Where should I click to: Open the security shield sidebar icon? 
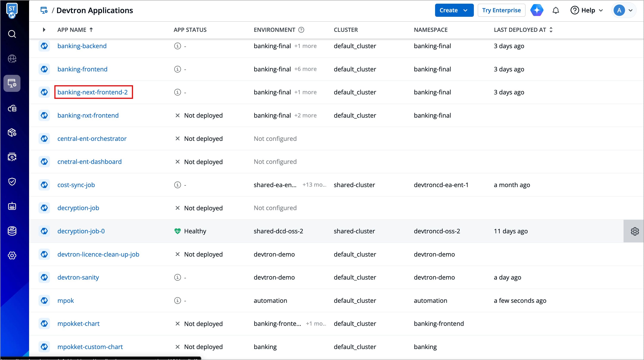point(12,182)
